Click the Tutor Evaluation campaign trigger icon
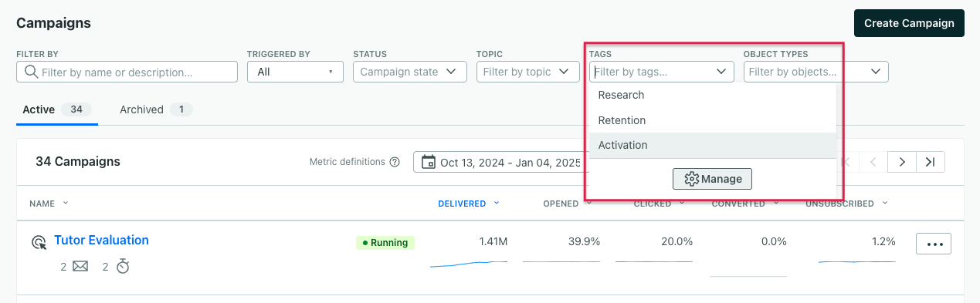Viewport: 980px width, 303px height. tap(39, 242)
